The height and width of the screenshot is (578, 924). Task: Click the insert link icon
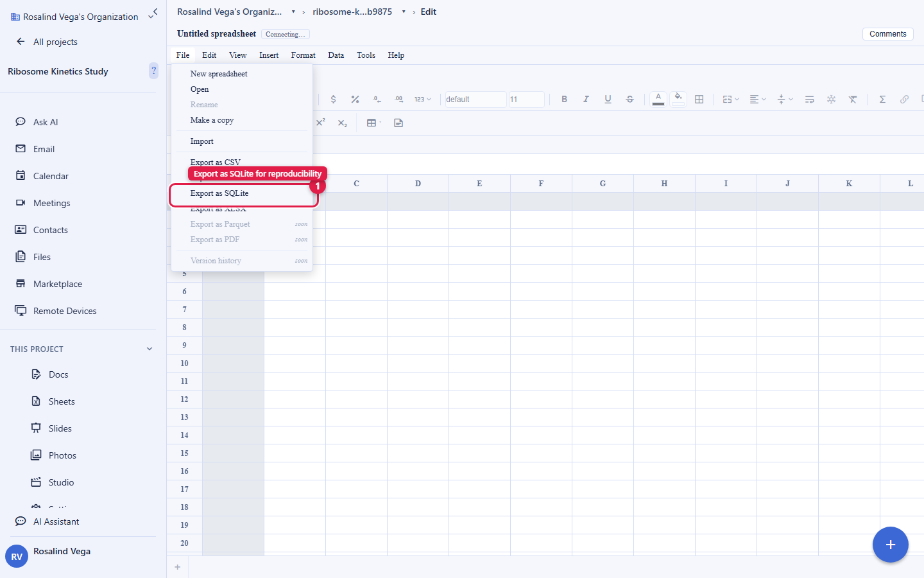(x=904, y=100)
